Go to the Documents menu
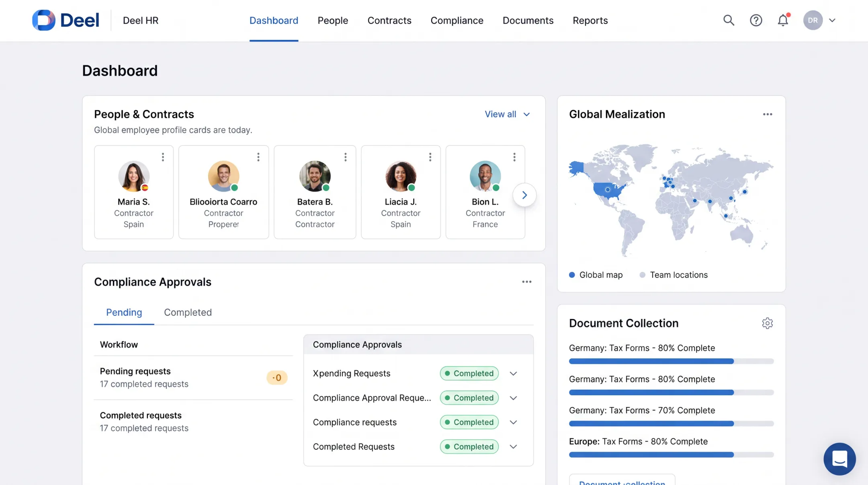This screenshot has height=485, width=868. [x=528, y=21]
